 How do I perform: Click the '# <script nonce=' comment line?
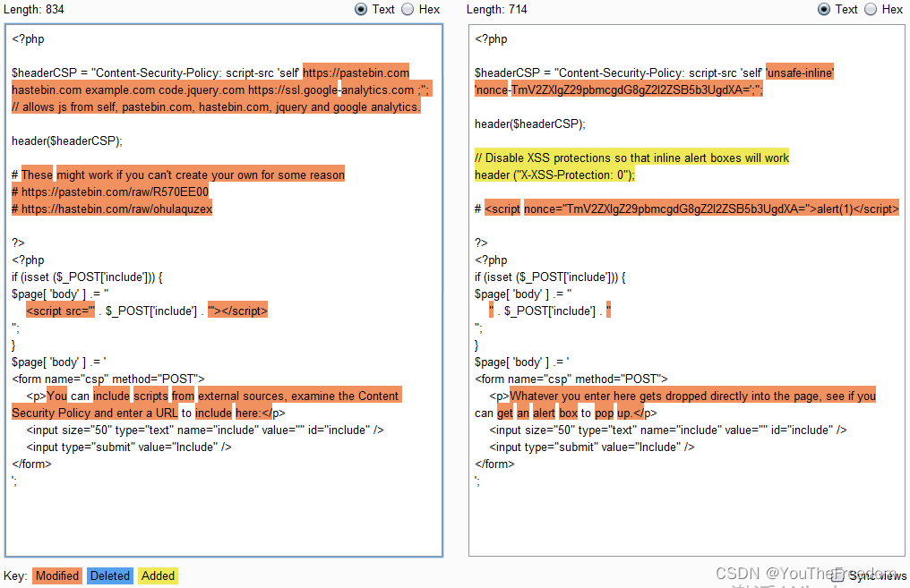(687, 209)
